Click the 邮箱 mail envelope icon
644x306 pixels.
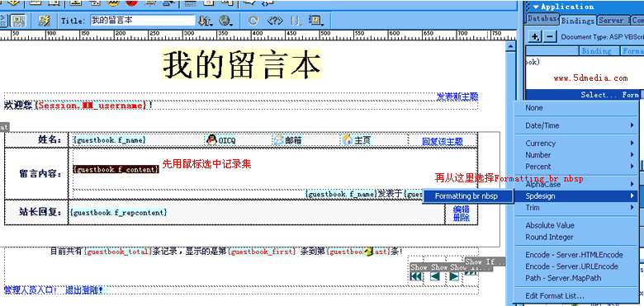coord(279,140)
